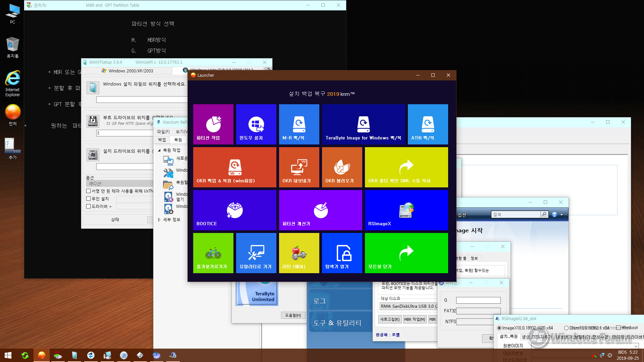
Task: Click the OKR 내보내기 tile
Action: pyautogui.click(x=299, y=167)
